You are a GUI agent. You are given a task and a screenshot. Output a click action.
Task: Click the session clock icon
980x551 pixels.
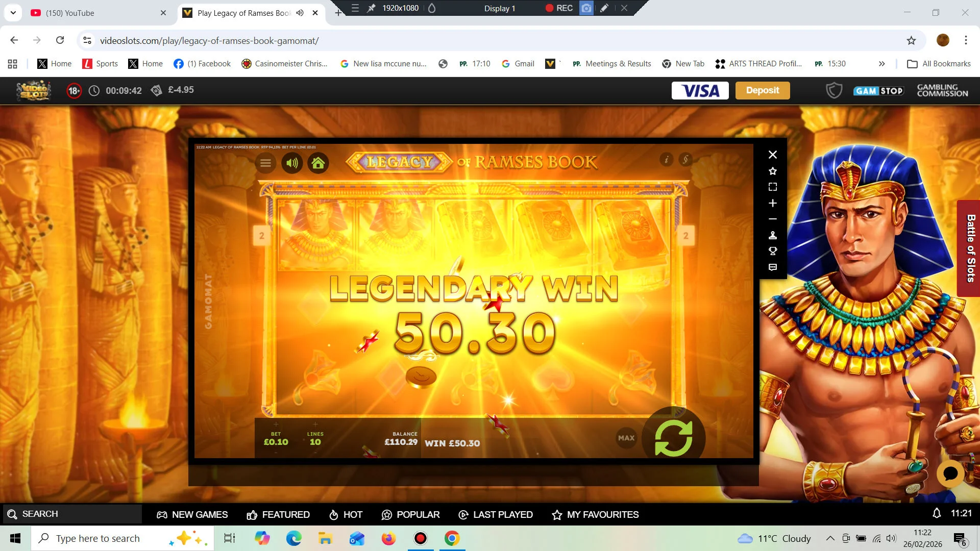(94, 91)
